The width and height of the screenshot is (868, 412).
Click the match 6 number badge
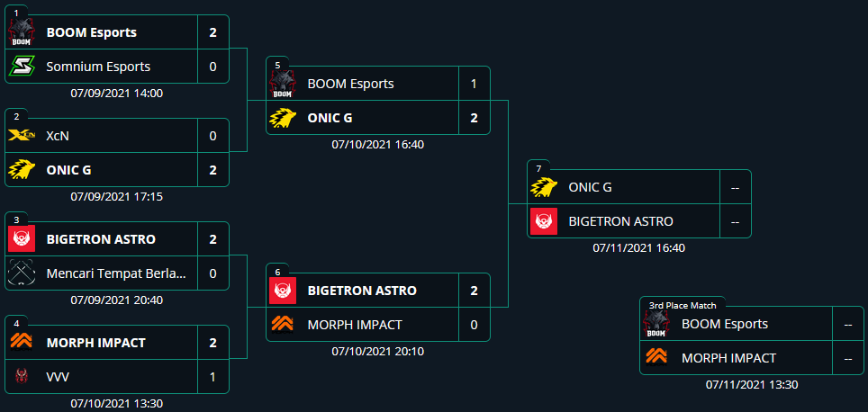pyautogui.click(x=277, y=272)
